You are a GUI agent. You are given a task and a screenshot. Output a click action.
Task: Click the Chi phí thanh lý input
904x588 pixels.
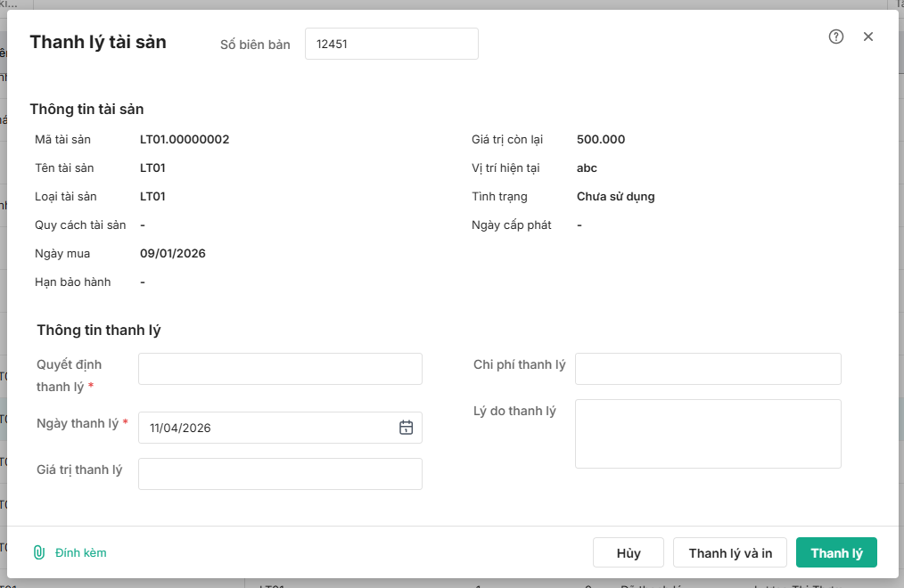(x=708, y=369)
